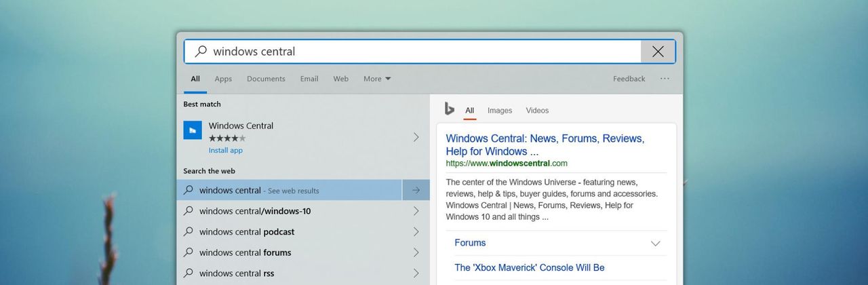Switch to Bing Images tab
This screenshot has height=285, width=868.
(x=500, y=111)
